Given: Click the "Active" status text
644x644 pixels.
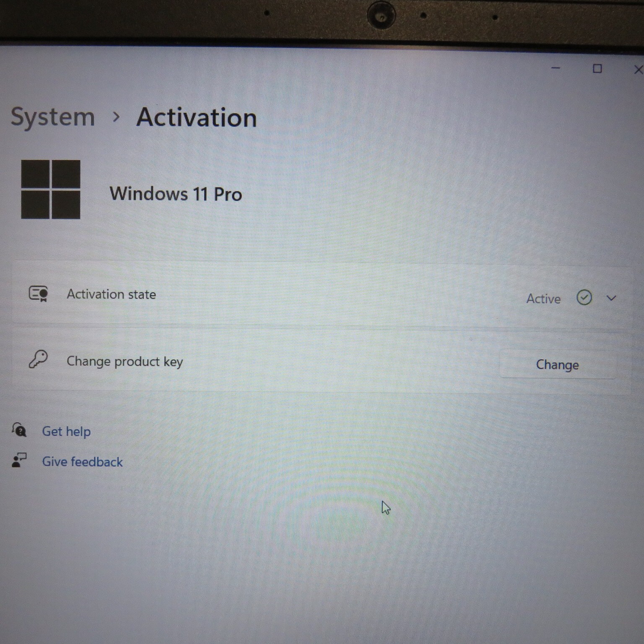Looking at the screenshot, I should (543, 299).
